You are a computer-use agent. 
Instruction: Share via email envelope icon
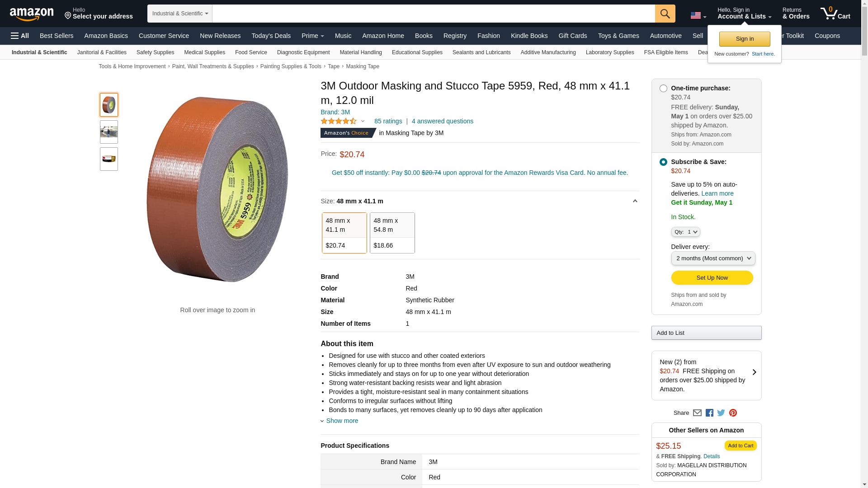(697, 413)
